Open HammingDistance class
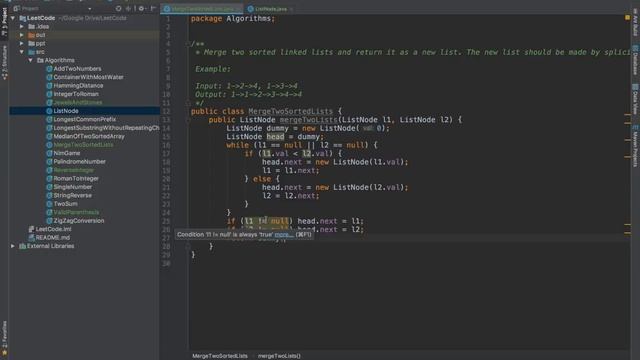This screenshot has height=360, width=640. click(x=78, y=86)
